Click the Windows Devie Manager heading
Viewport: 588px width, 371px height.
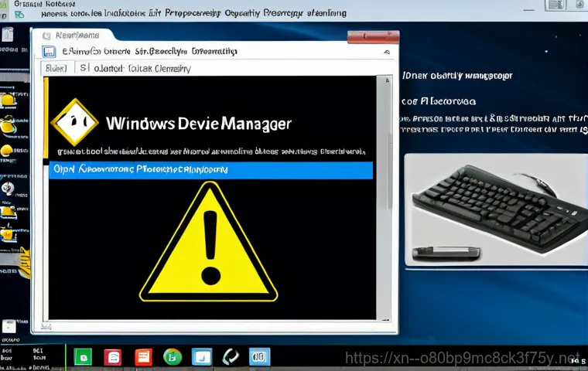tap(199, 124)
